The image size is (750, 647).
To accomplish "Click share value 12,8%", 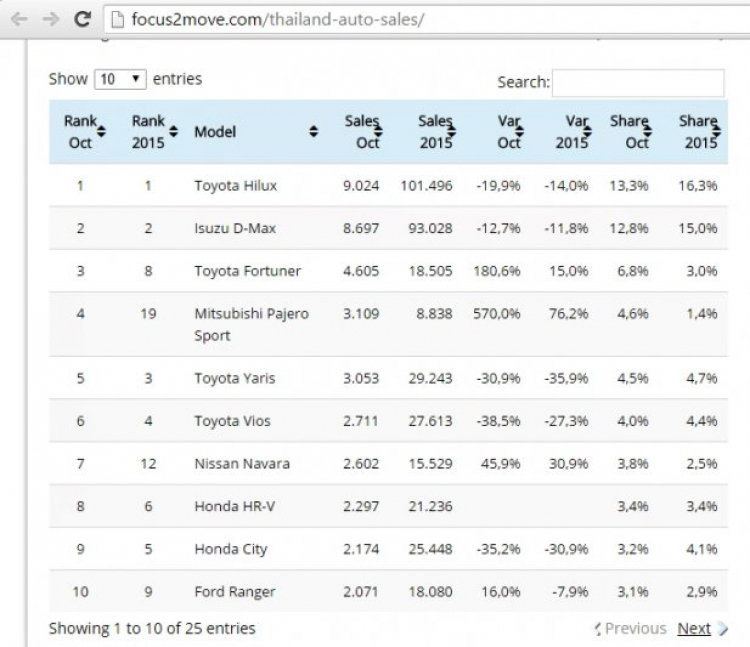I will point(629,228).
